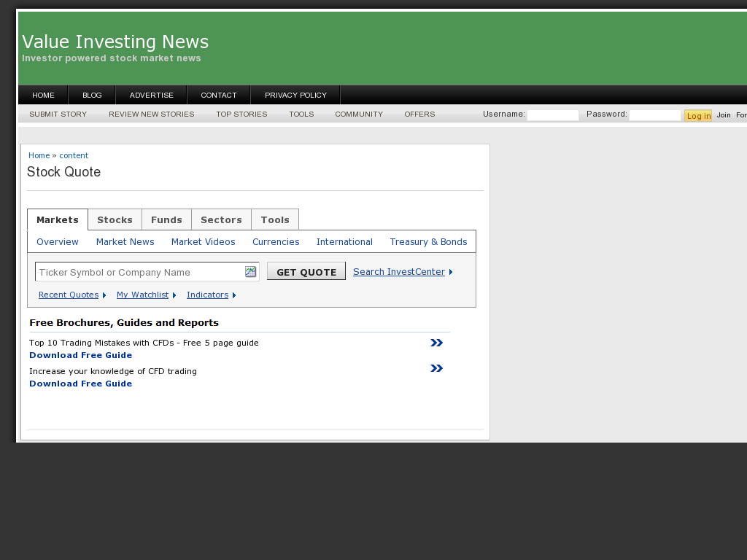
Task: Open the ADVERTISE page
Action: 152,95
